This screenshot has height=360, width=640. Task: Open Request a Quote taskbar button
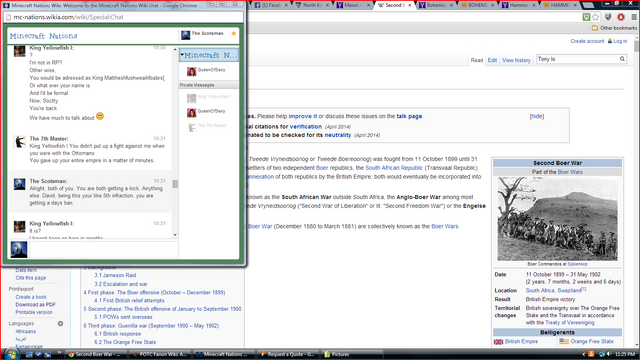click(x=289, y=354)
